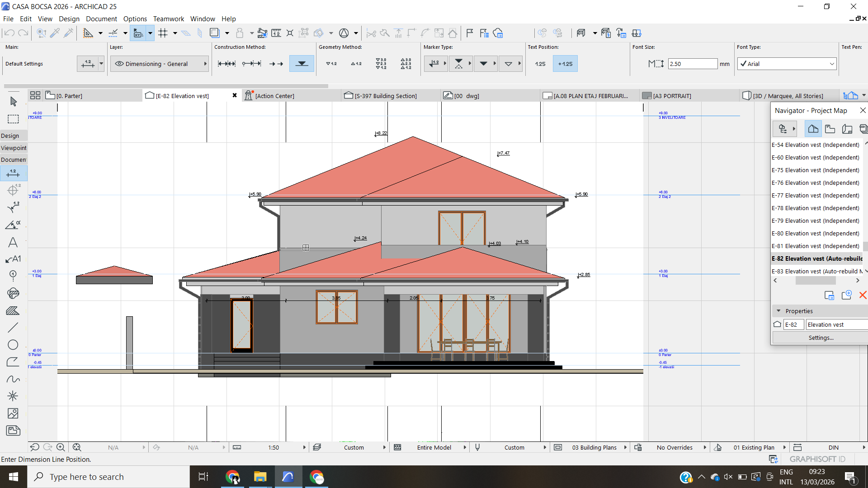Select the Hotspot tool
This screenshot has width=868, height=488.
[13, 396]
